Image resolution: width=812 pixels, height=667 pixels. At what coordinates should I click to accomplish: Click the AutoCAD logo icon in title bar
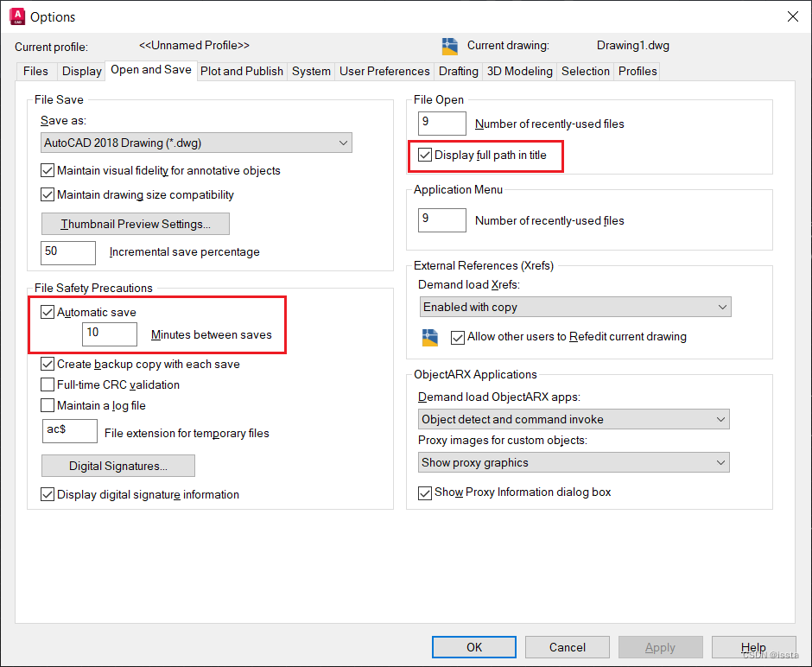pyautogui.click(x=17, y=16)
